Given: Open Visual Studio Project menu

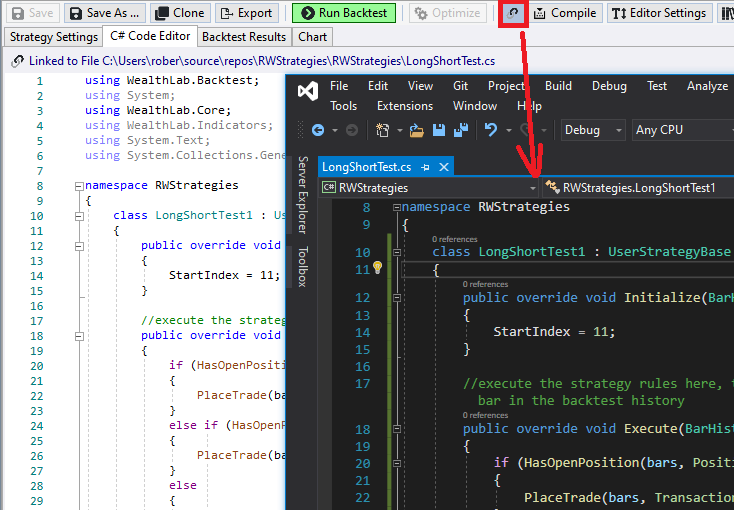Looking at the screenshot, I should coord(506,86).
